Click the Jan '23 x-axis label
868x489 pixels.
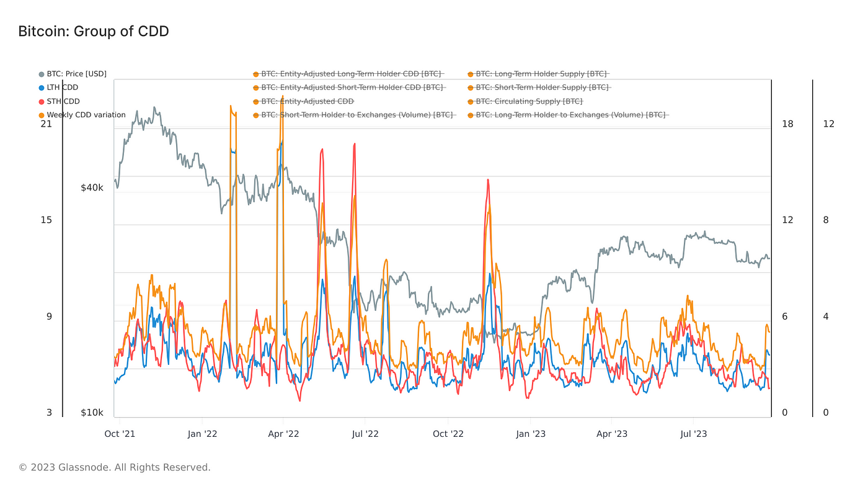pyautogui.click(x=531, y=434)
